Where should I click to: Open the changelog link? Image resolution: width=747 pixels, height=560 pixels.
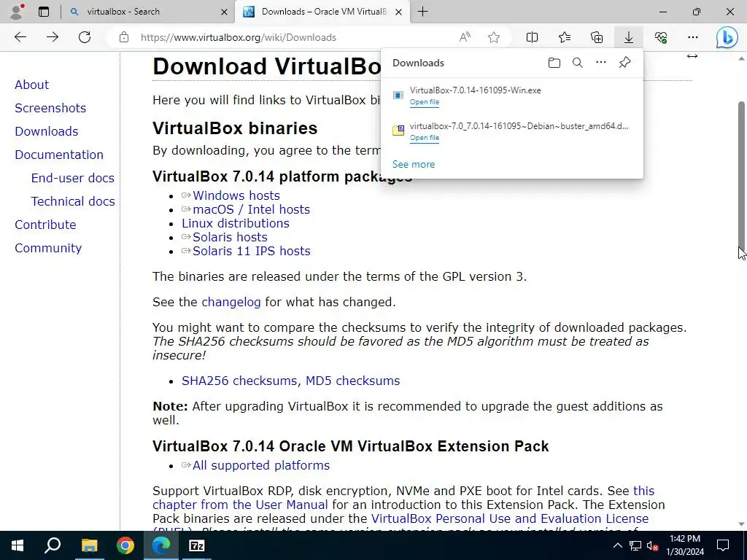click(x=231, y=302)
